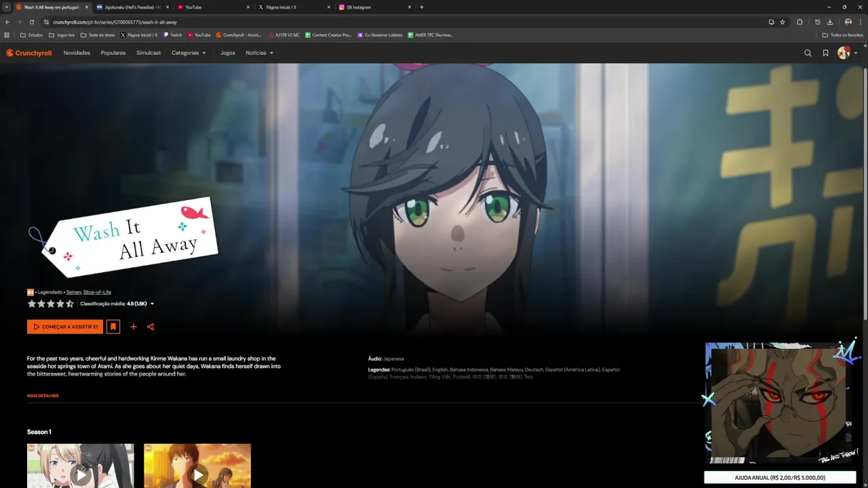Viewport: 868px width, 488px height.
Task: View site information icon in address bar
Action: (x=46, y=22)
